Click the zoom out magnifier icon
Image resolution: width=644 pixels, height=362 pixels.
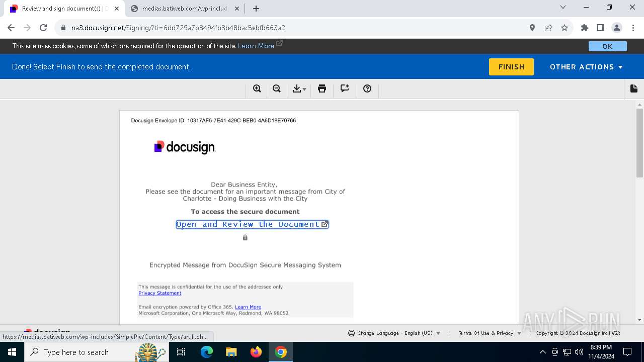click(277, 89)
